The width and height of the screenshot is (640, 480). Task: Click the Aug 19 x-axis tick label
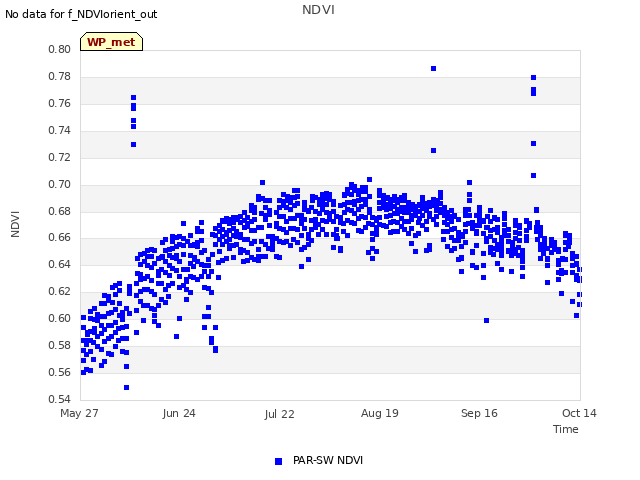[380, 413]
